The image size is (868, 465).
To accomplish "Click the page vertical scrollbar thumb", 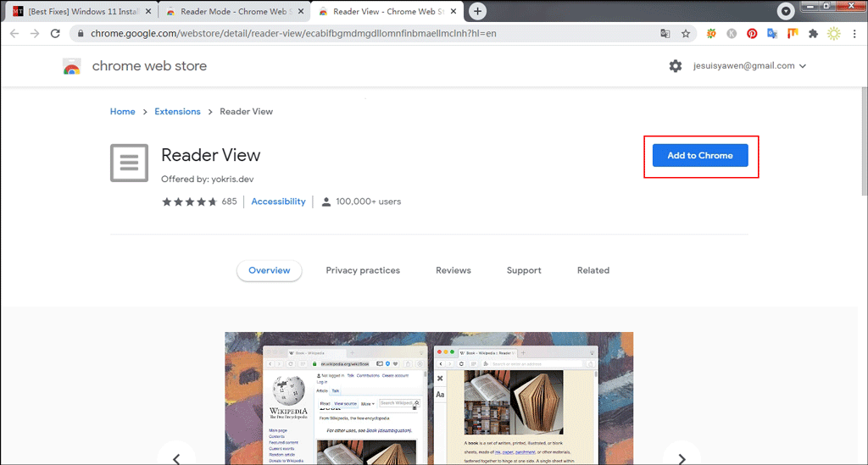I will [864, 141].
